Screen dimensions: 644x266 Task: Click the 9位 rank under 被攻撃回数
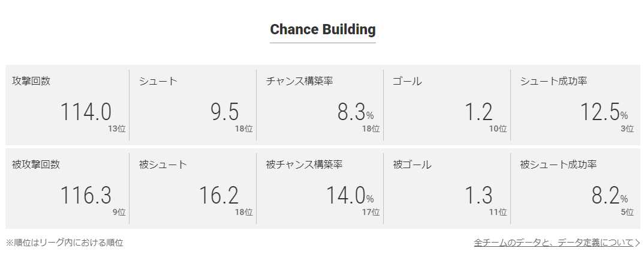pos(119,212)
